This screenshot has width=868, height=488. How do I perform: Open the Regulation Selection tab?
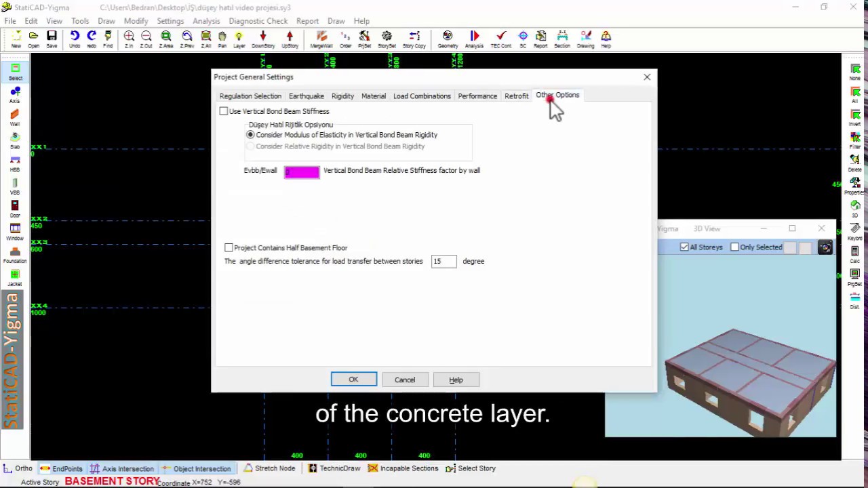point(250,96)
